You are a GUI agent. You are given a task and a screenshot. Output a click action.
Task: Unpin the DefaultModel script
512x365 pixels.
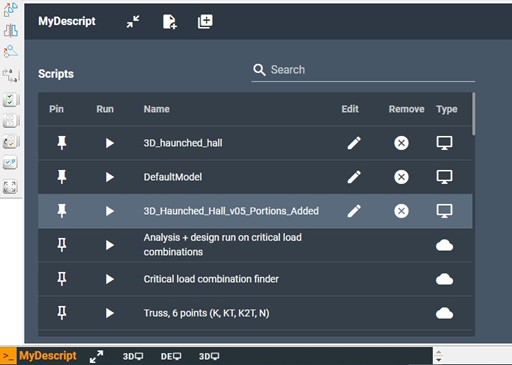click(62, 177)
